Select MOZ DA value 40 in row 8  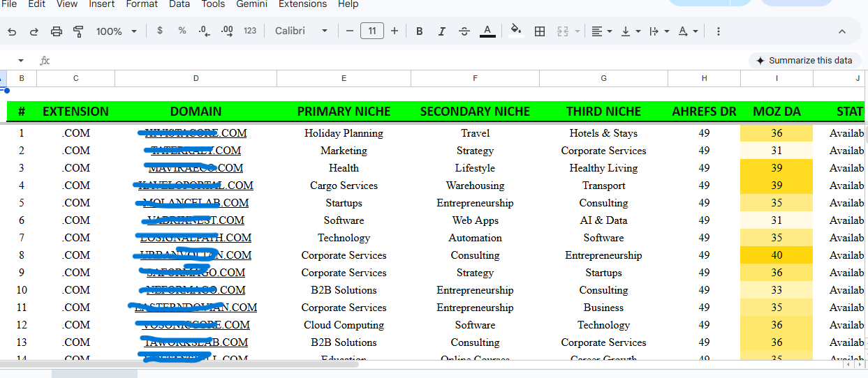777,255
